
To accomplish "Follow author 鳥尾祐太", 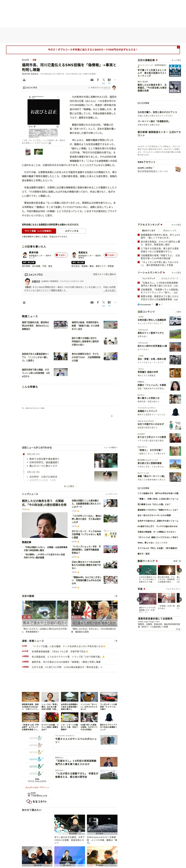I will tap(110, 255).
